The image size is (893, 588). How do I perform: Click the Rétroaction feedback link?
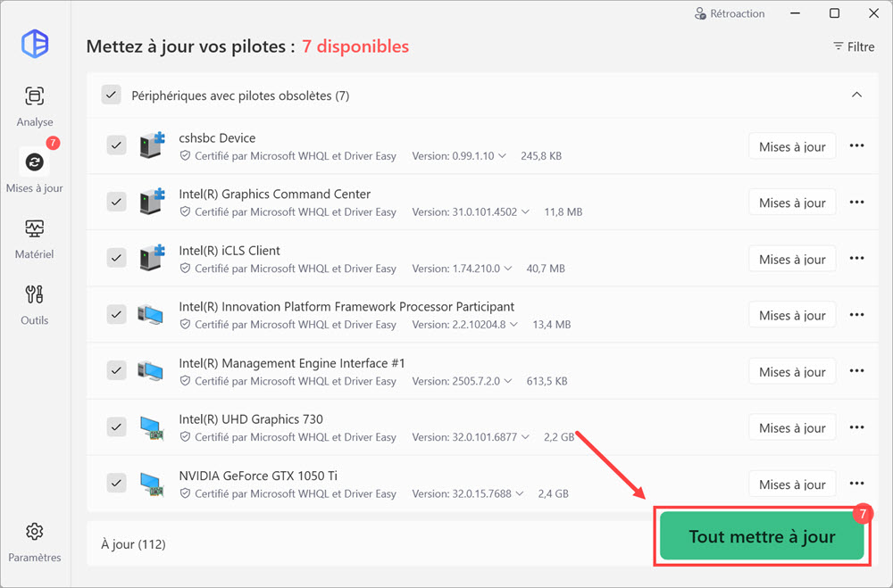[730, 13]
